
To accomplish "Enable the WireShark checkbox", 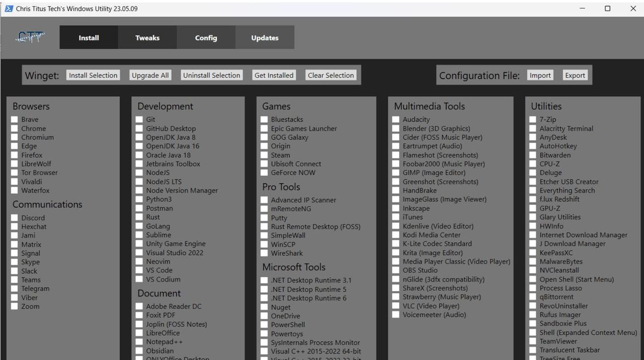I will pyautogui.click(x=264, y=253).
